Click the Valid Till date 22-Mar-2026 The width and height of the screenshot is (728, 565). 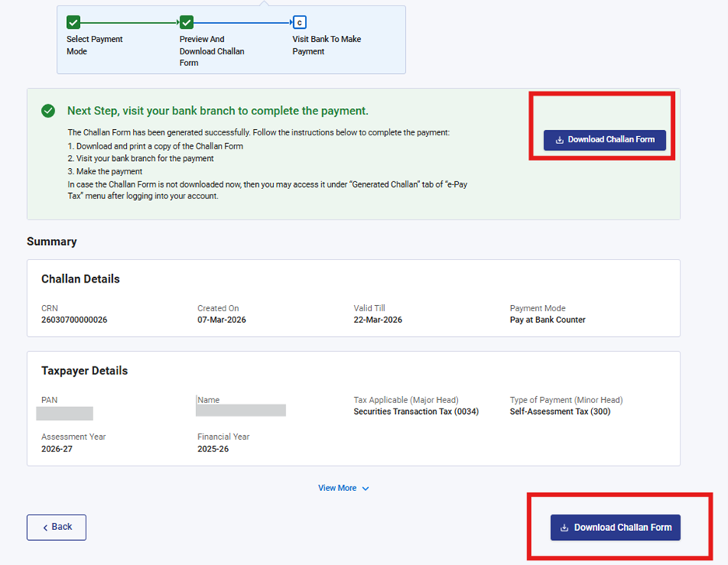coord(378,320)
